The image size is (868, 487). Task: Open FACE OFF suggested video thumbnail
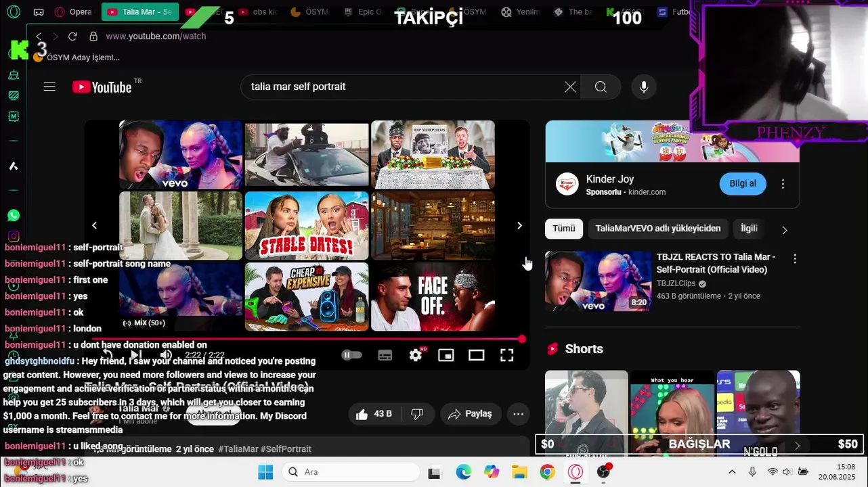tap(433, 296)
